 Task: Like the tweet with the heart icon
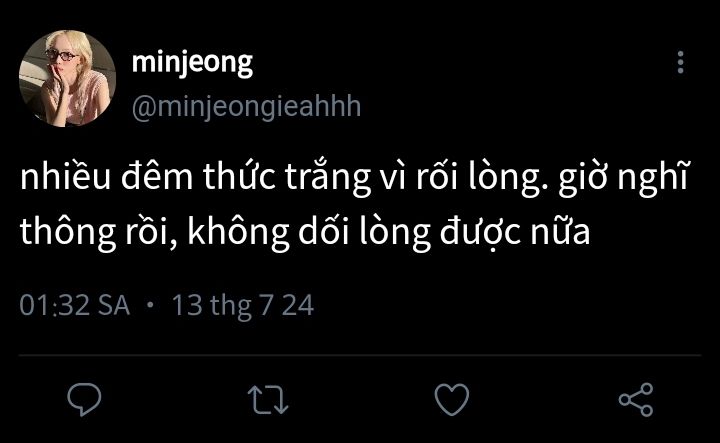[x=452, y=400]
